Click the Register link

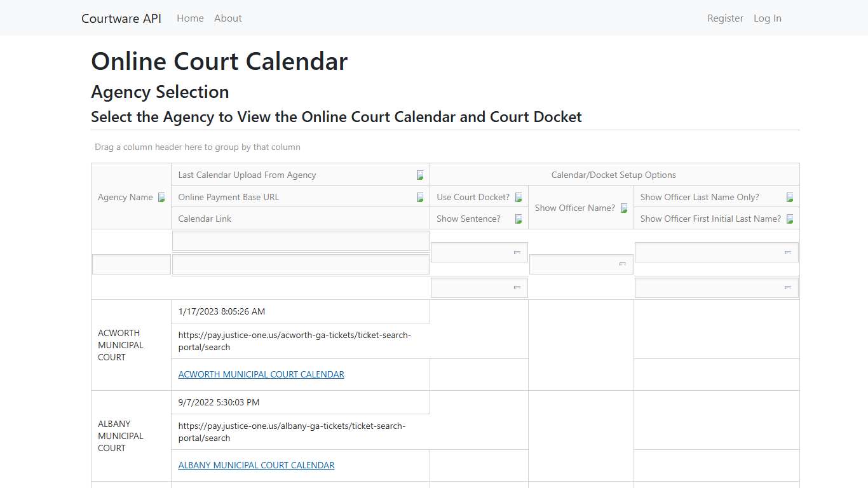coord(725,18)
